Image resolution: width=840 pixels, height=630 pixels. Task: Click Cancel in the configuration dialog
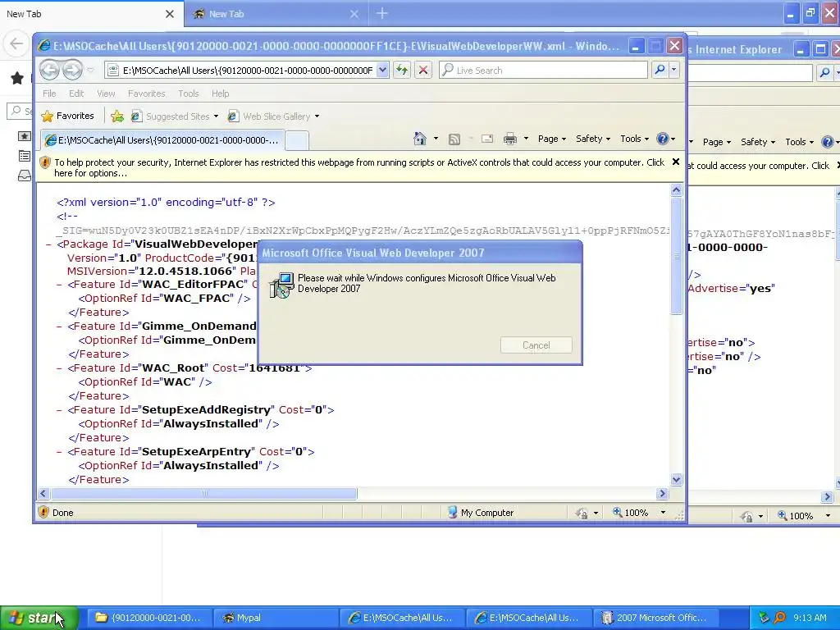pyautogui.click(x=536, y=345)
